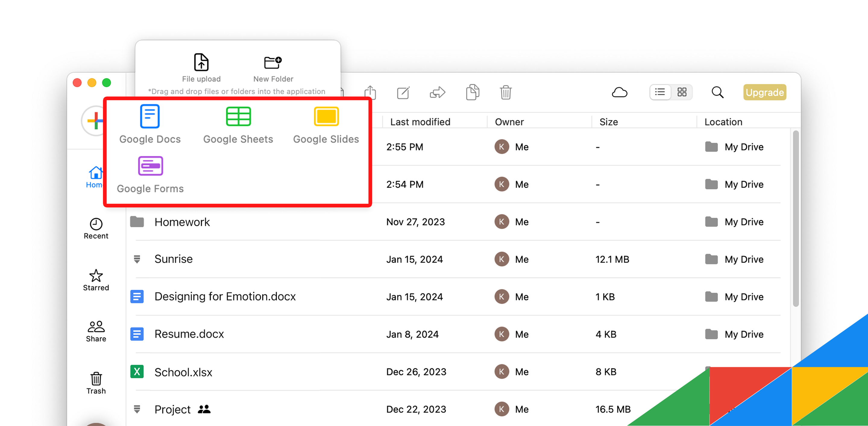Click the upload/share arrow toolbar icon
The image size is (868, 426).
click(370, 92)
